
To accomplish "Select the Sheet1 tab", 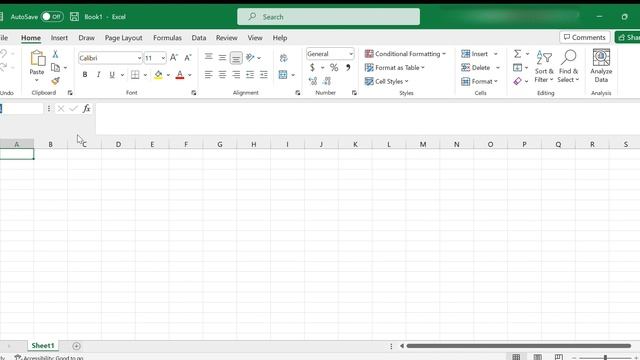I will click(43, 346).
